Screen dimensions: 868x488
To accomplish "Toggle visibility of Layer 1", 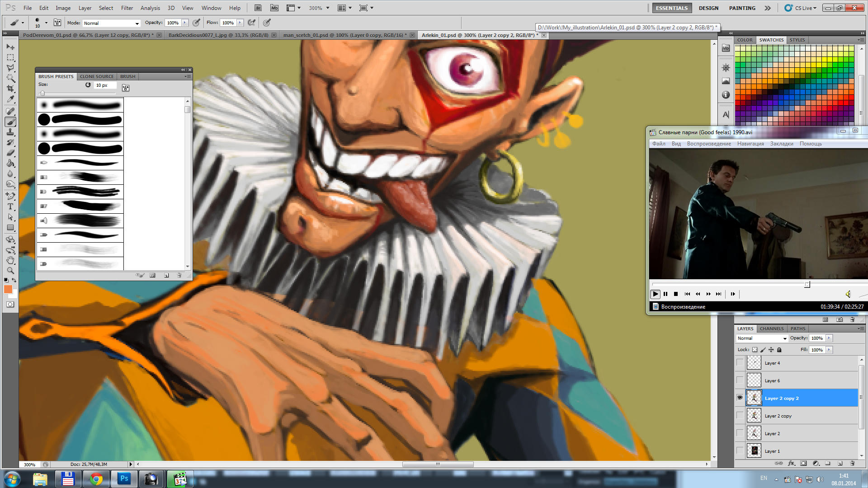I will (740, 450).
